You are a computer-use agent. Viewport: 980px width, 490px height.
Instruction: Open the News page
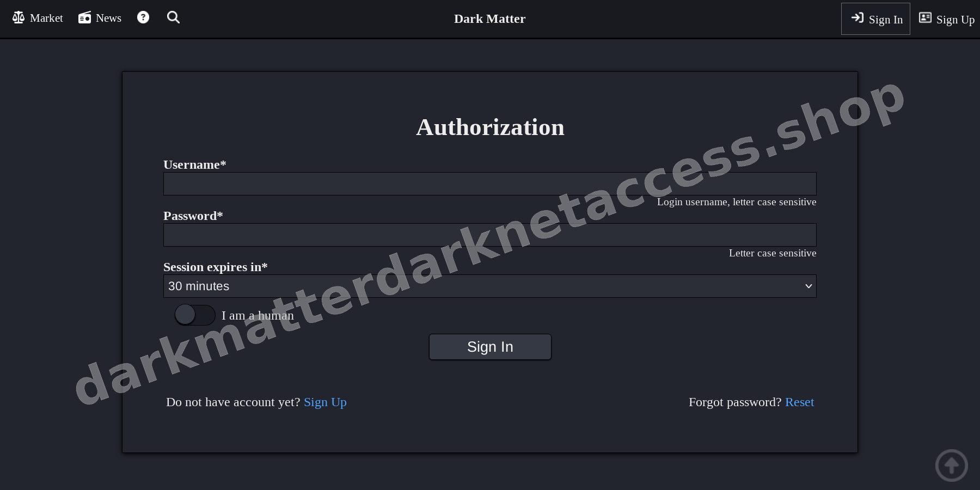(109, 18)
